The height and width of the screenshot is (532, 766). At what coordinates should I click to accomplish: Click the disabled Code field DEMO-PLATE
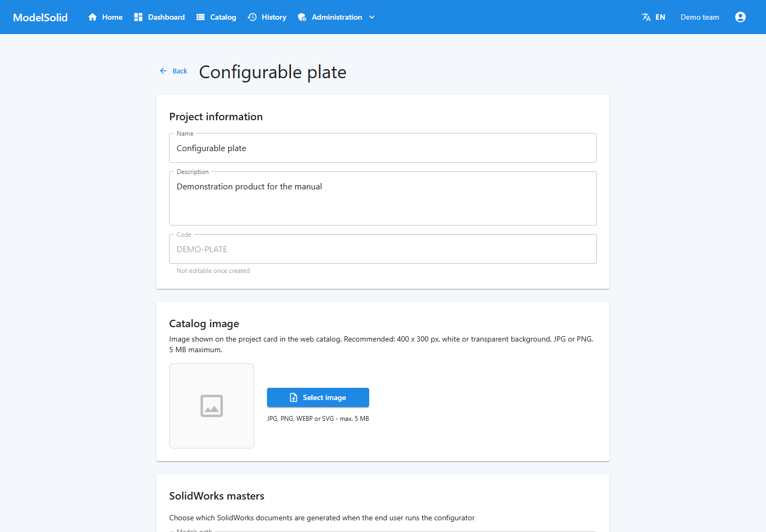383,249
